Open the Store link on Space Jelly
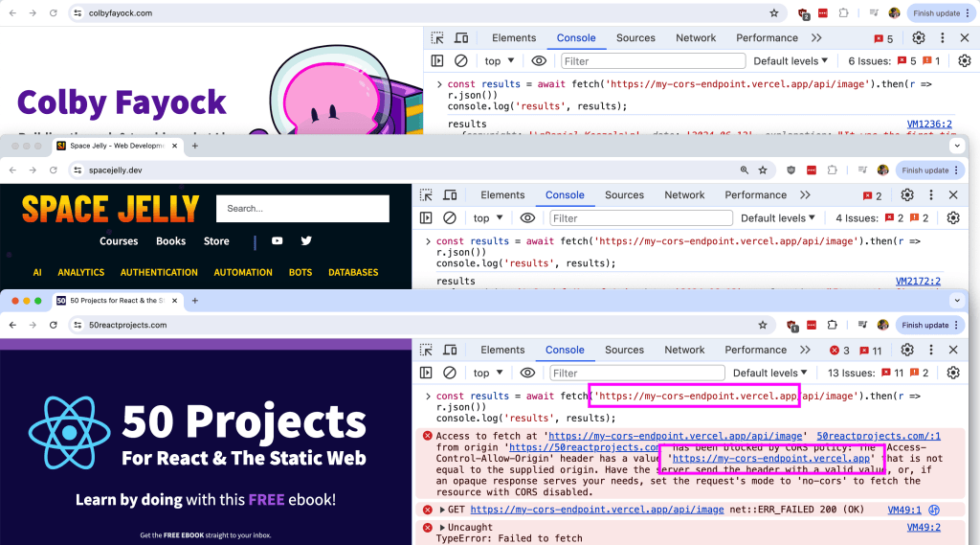This screenshot has height=545, width=980. [x=216, y=241]
